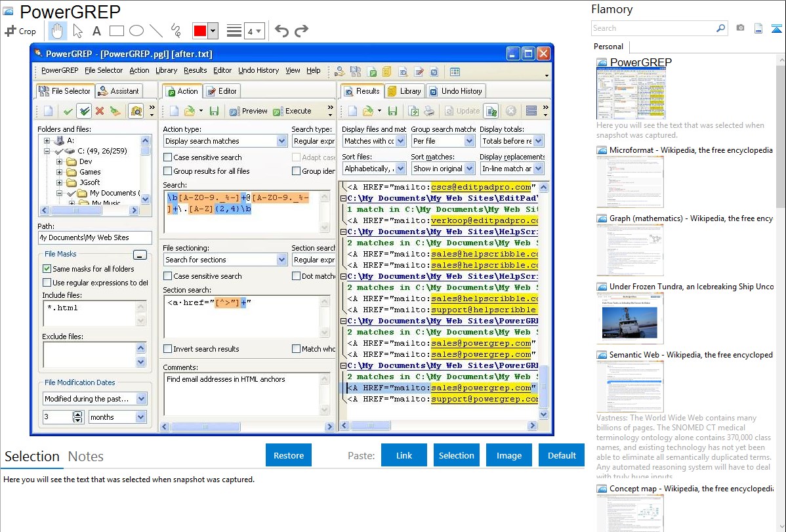Image resolution: width=786 pixels, height=532 pixels.
Task: Click the Selection paste button
Action: tap(457, 455)
